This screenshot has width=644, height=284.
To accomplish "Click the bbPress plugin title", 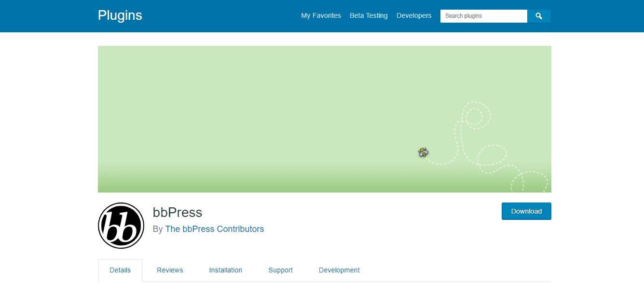I will click(178, 212).
